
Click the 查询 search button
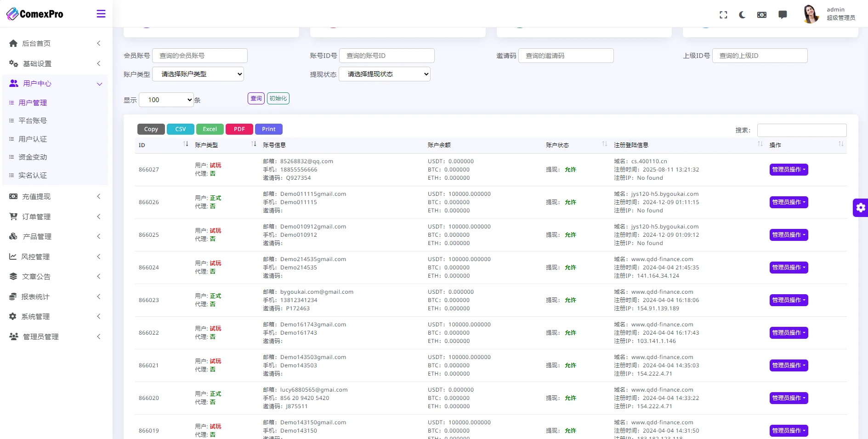coord(256,98)
